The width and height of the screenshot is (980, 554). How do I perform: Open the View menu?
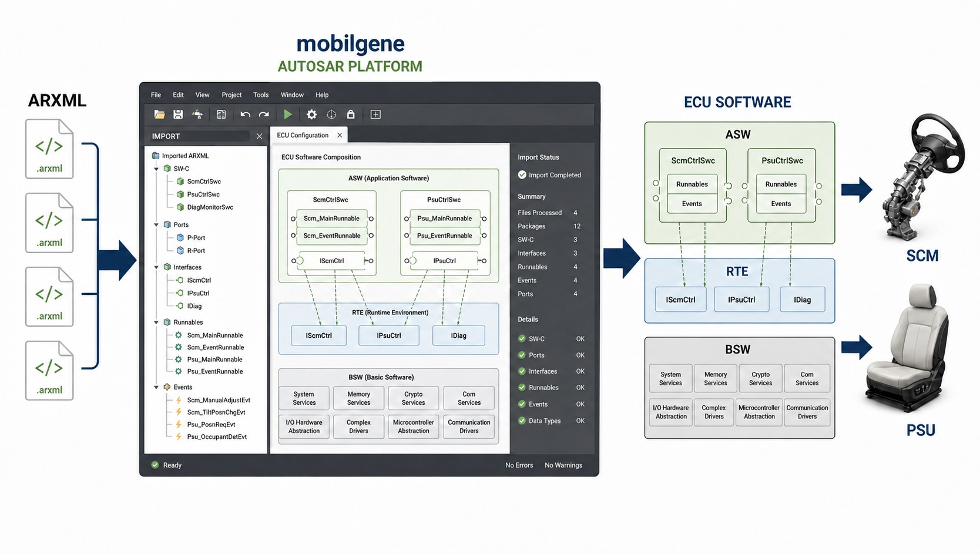click(202, 95)
